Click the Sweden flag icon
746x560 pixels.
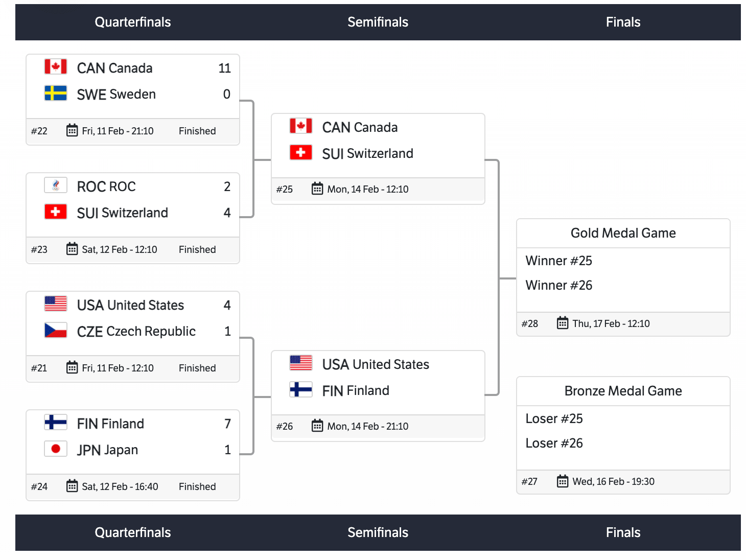(55, 94)
